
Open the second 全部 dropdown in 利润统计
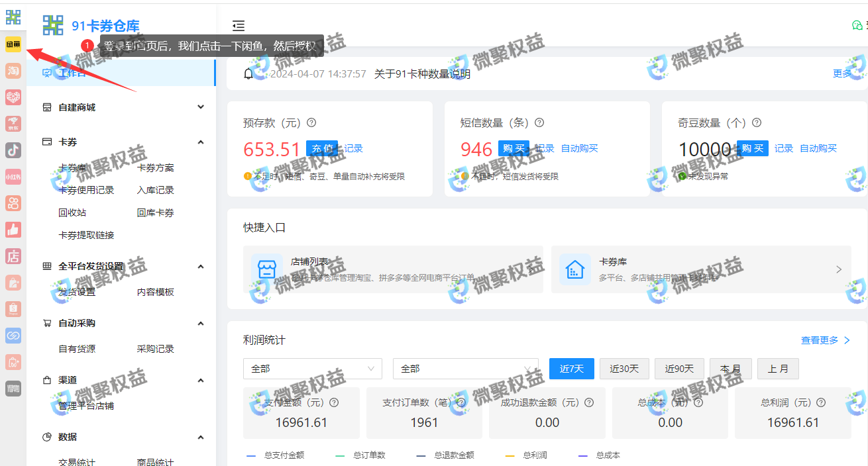coord(465,369)
